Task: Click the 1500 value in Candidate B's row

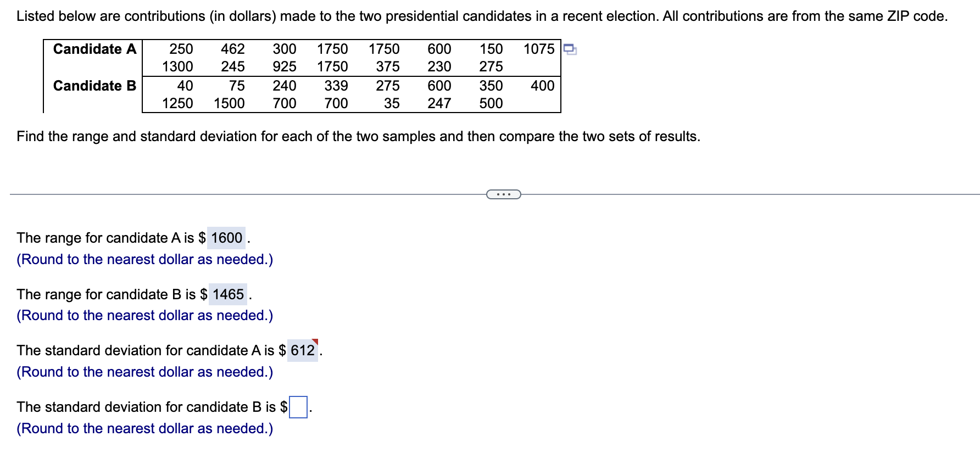Action: [229, 103]
